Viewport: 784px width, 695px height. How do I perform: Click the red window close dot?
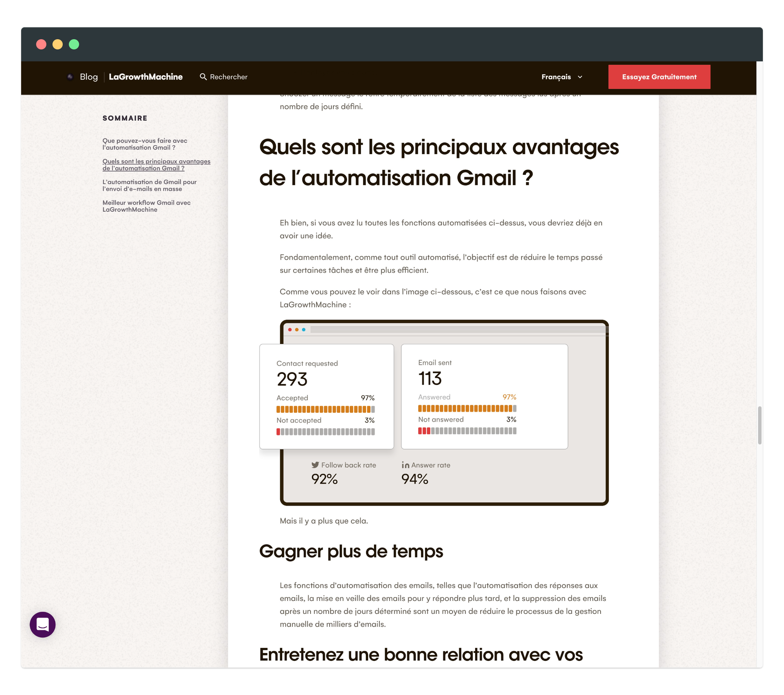tap(41, 44)
